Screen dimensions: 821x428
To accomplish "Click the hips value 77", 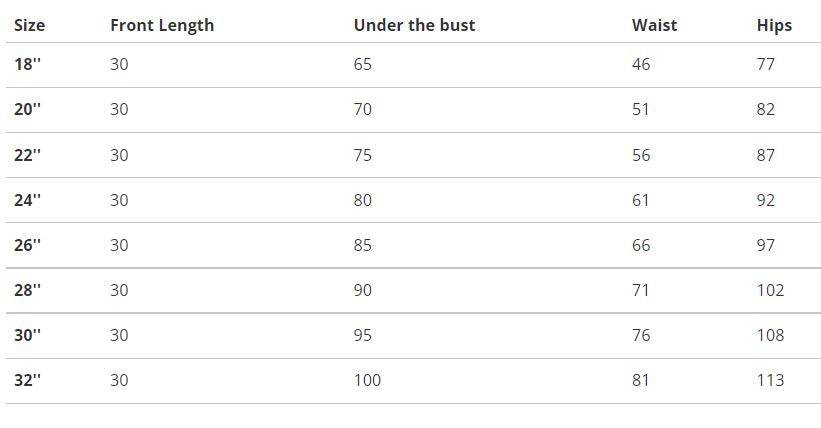I will 766,65.
